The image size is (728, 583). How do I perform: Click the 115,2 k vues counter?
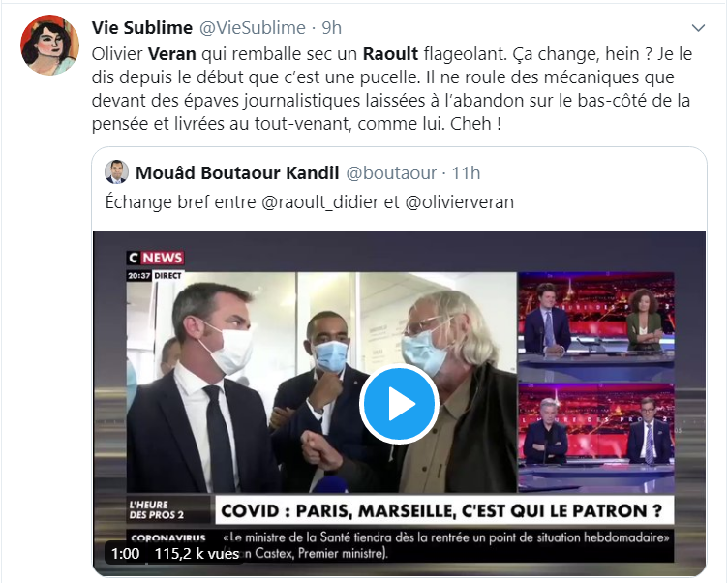197,553
